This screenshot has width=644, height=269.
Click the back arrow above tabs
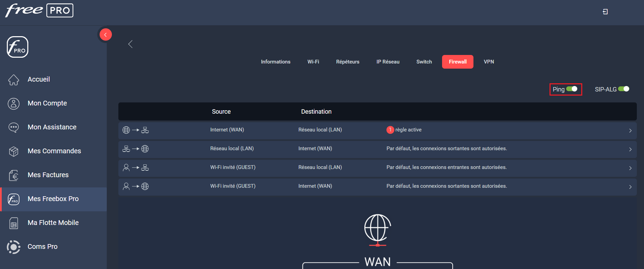130,44
